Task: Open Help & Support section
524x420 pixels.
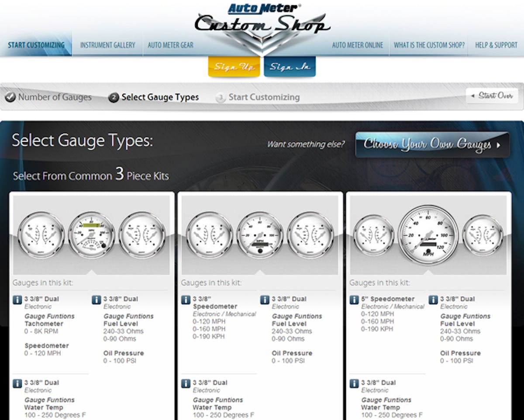Action: pos(496,45)
